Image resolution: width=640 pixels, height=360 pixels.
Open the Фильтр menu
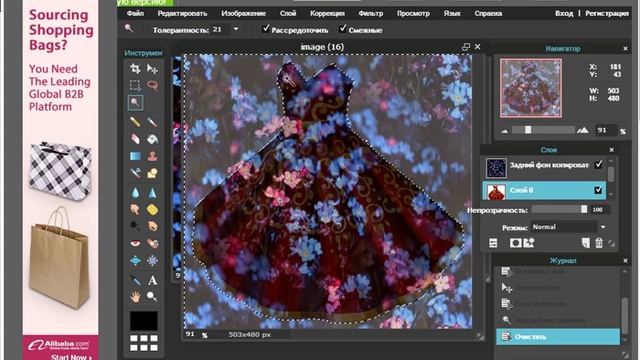(x=371, y=13)
